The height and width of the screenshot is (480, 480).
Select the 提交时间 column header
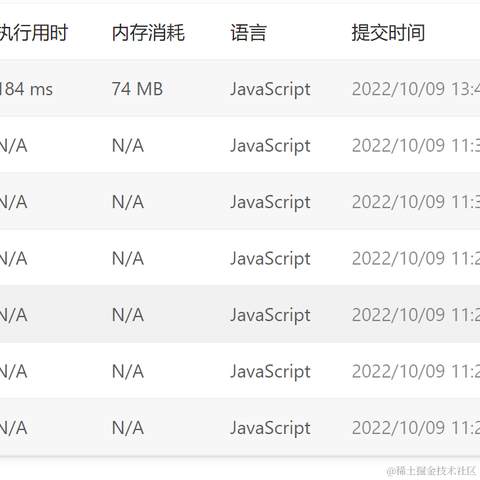click(388, 33)
